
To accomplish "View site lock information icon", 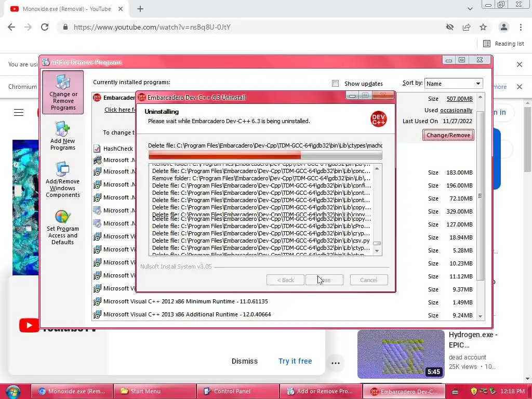I will (x=65, y=27).
